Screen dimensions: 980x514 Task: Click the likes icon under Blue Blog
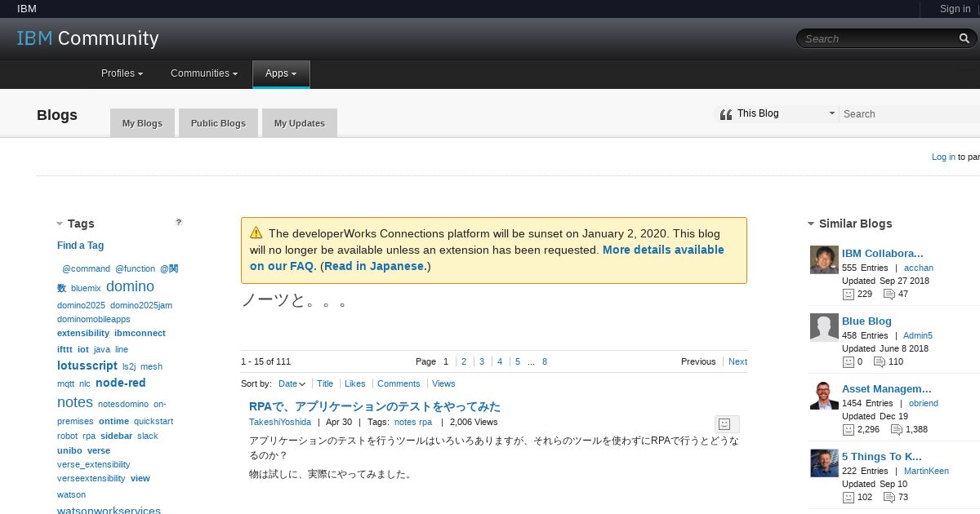(848, 361)
